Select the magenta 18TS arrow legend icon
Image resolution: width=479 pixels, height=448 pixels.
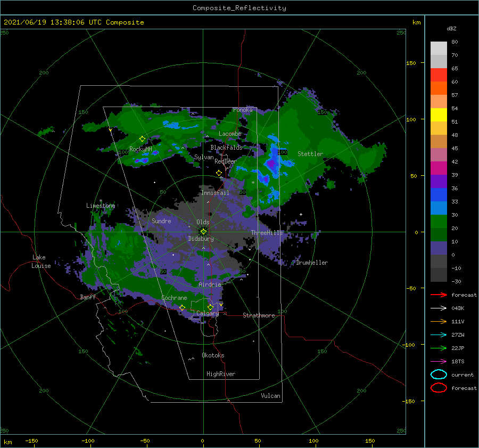pos(439,362)
